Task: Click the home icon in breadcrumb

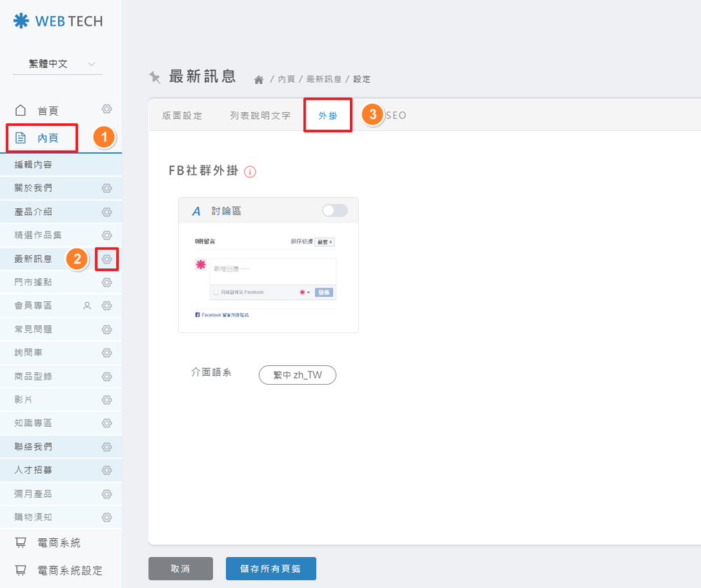Action: [259, 80]
